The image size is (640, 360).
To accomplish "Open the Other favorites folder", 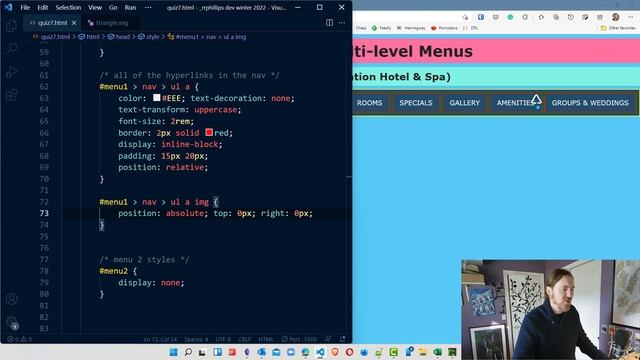I will [618, 28].
